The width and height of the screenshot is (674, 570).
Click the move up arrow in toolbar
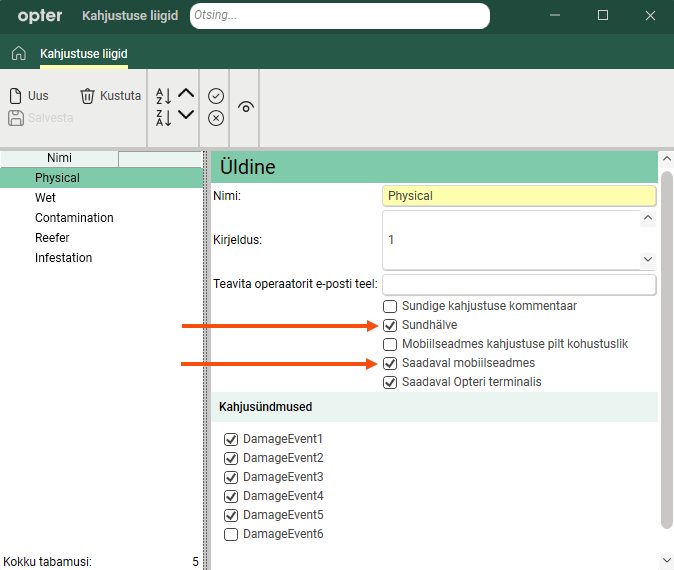pos(186,94)
